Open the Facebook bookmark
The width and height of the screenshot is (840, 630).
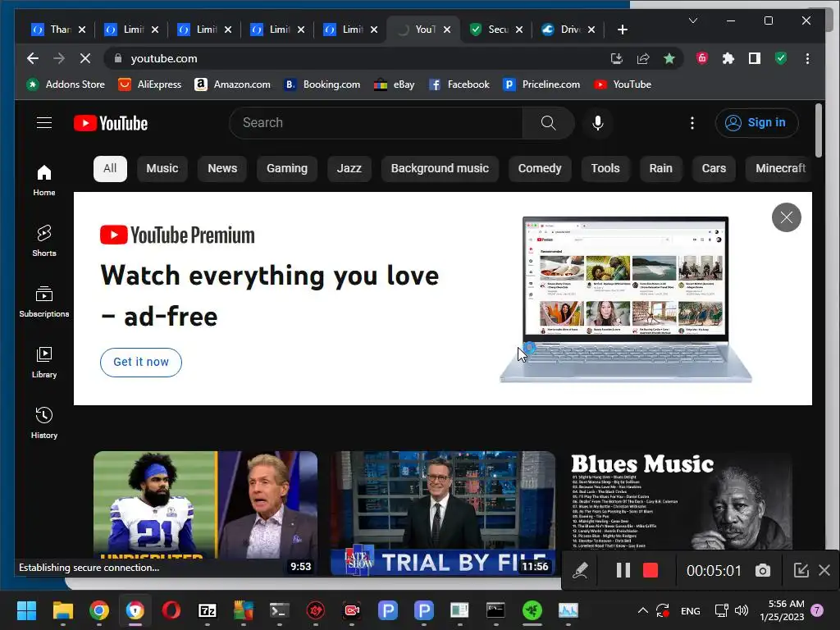tap(459, 84)
